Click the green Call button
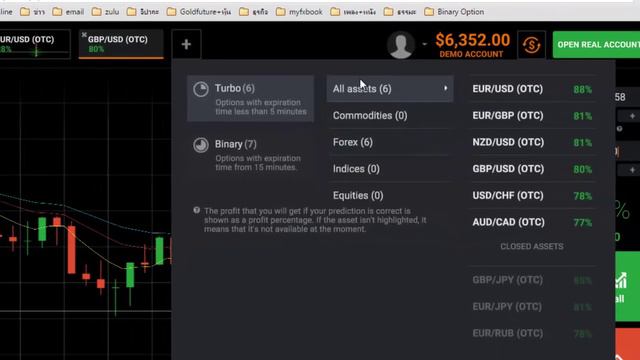640x360 pixels. 627,286
